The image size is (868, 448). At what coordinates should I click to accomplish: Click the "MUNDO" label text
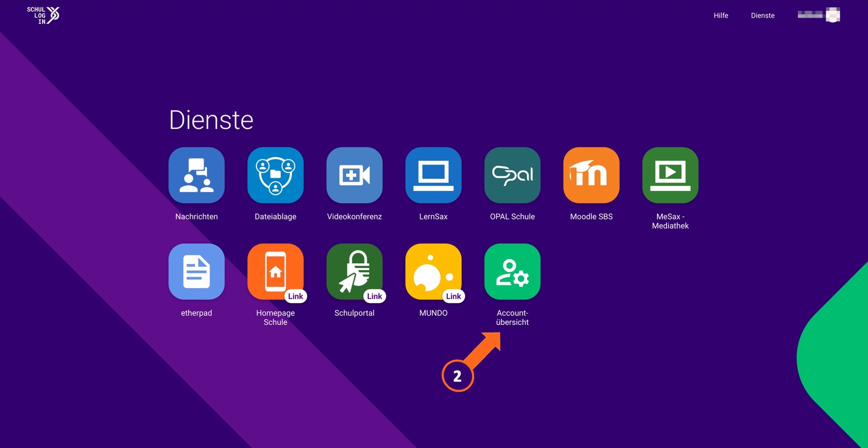(434, 313)
